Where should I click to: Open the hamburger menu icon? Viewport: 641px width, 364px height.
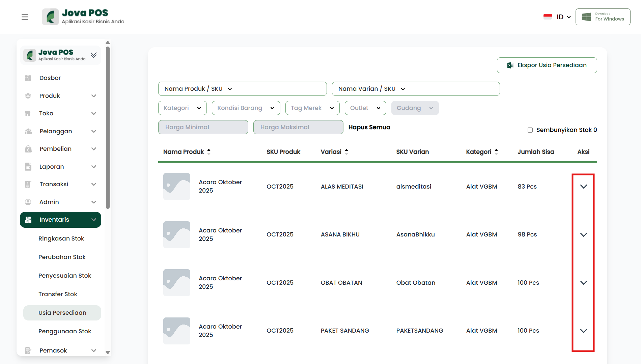[25, 17]
